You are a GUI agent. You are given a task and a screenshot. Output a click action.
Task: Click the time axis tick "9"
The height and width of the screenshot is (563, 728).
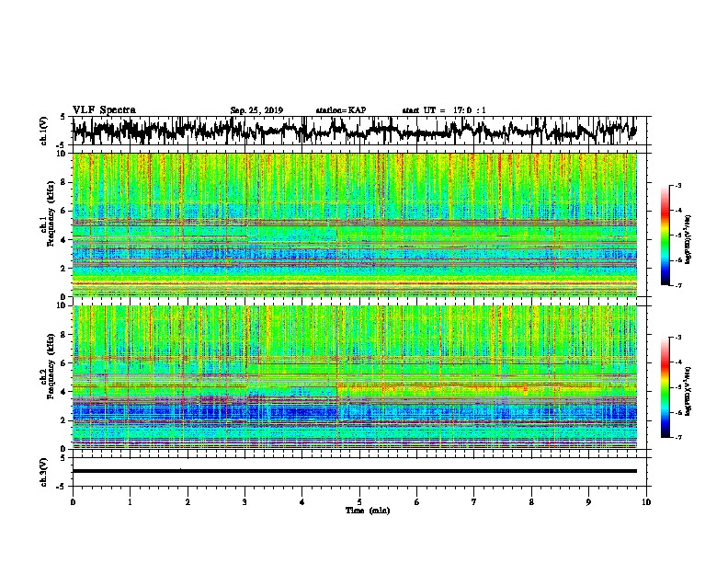point(588,502)
